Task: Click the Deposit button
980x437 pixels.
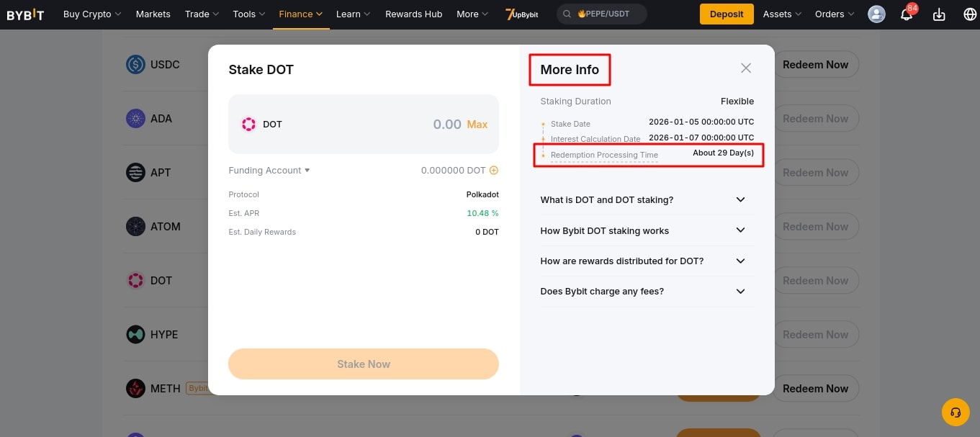Action: point(727,14)
